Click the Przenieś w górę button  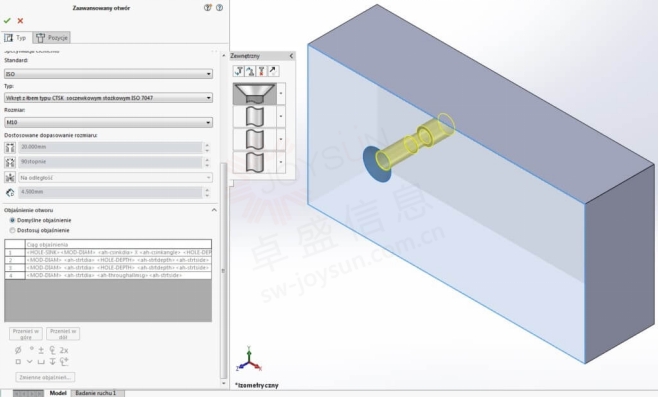26,334
